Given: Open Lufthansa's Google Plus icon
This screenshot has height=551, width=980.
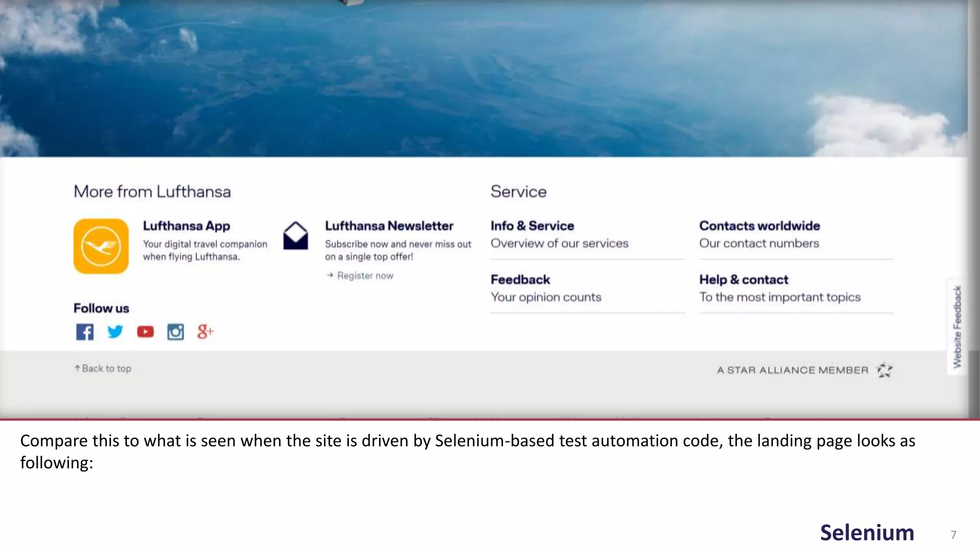Looking at the screenshot, I should point(205,331).
